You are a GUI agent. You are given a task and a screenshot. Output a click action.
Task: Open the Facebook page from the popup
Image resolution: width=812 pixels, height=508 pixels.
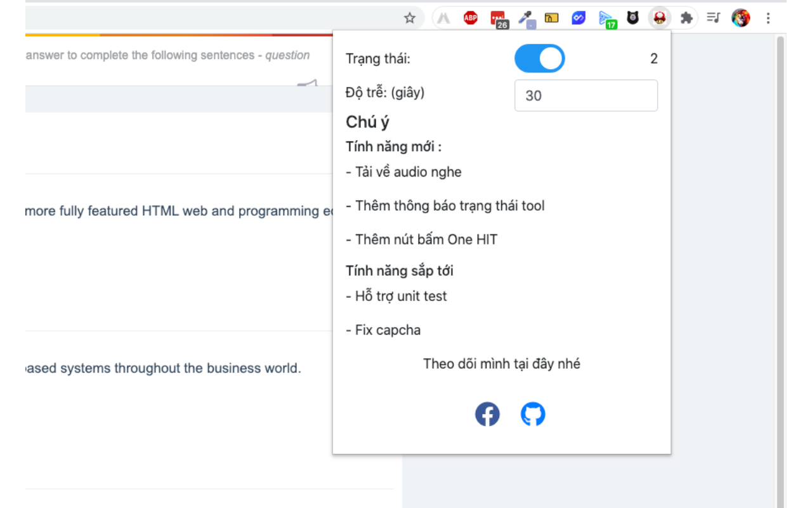487,414
